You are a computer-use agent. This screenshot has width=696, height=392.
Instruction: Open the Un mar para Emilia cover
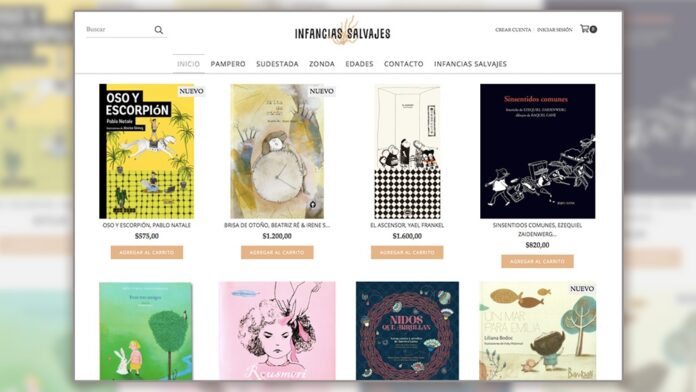click(538, 331)
